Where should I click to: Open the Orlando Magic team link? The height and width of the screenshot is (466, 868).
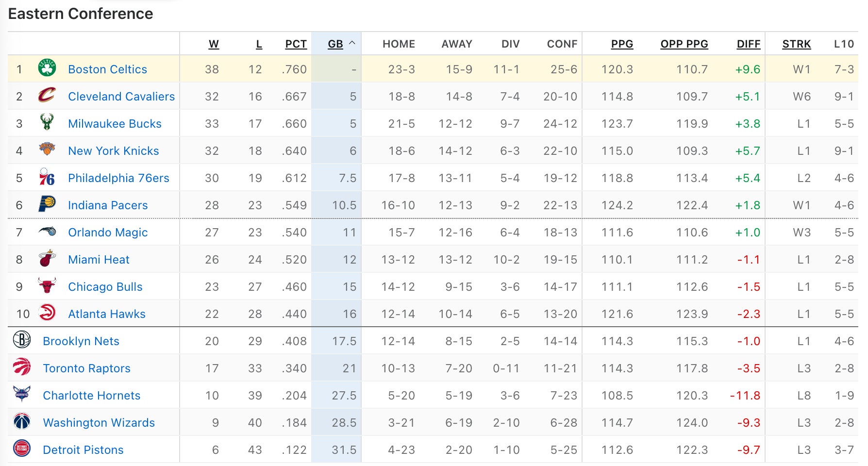108,233
